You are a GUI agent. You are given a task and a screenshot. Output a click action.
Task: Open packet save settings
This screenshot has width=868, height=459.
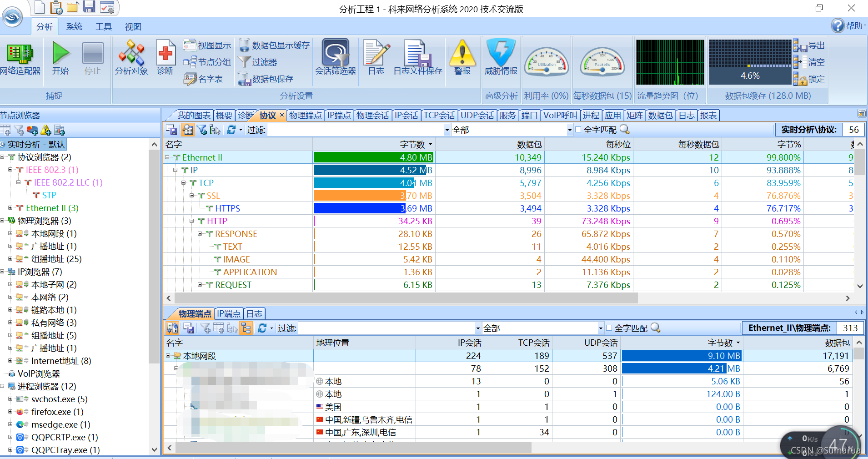(266, 79)
